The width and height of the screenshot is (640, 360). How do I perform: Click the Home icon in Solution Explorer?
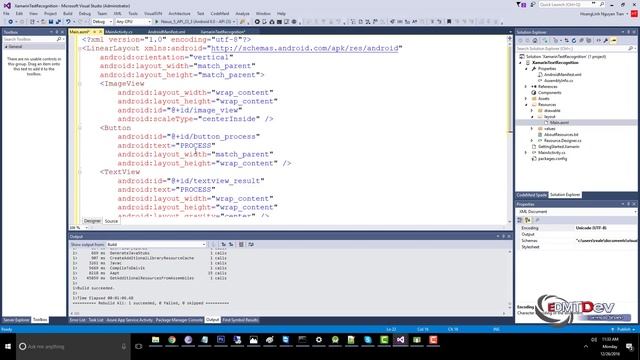click(535, 40)
